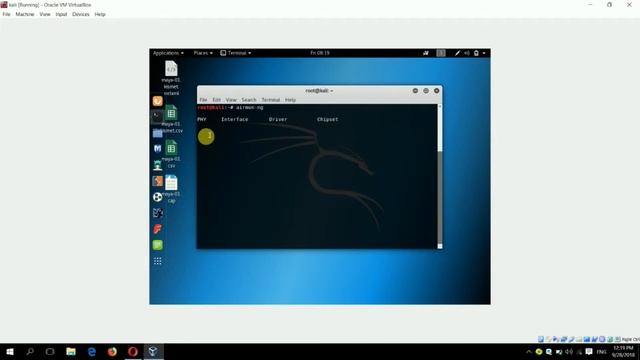Show hidden system tray icons
Image resolution: width=640 pixels, height=360 pixels.
click(x=529, y=352)
